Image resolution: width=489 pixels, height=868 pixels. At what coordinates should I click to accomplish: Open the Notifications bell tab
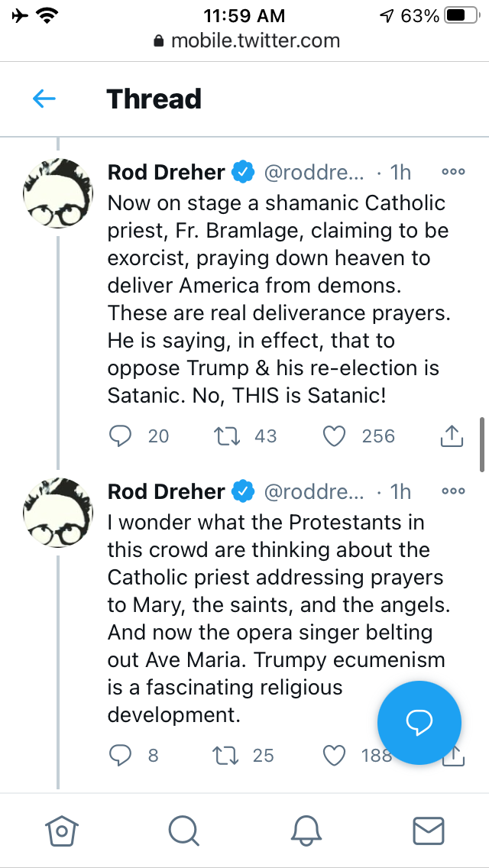click(x=306, y=829)
